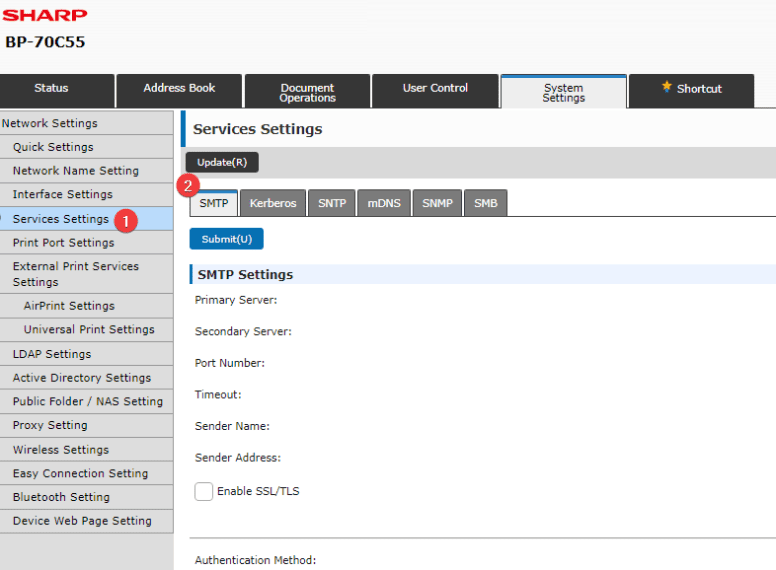Click the Submit(U) button
This screenshot has width=776, height=570.
pos(226,239)
